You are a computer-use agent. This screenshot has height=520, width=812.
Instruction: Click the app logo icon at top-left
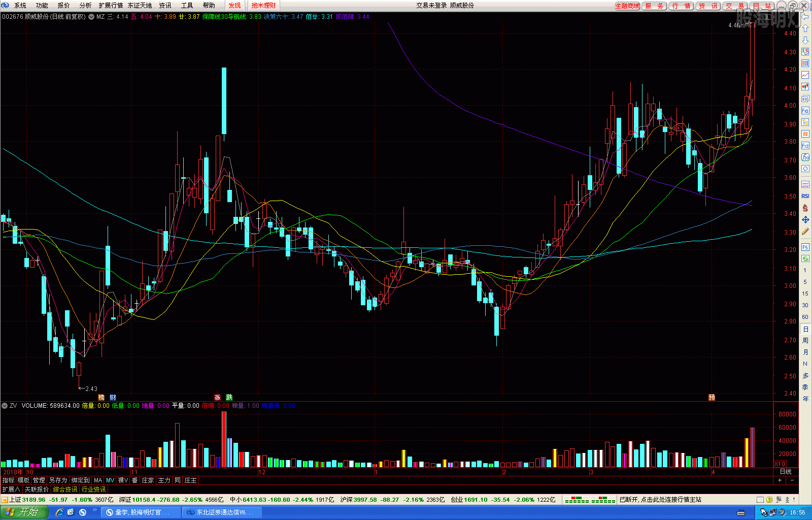(x=5, y=5)
